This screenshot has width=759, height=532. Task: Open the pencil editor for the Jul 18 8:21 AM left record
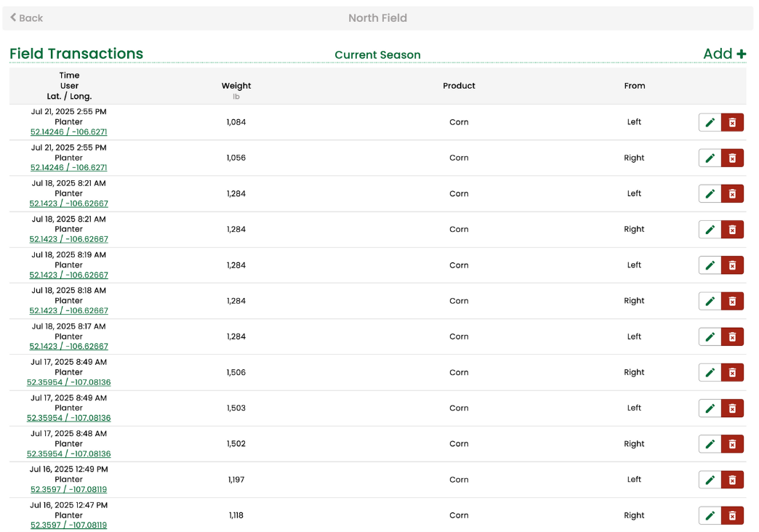(710, 193)
